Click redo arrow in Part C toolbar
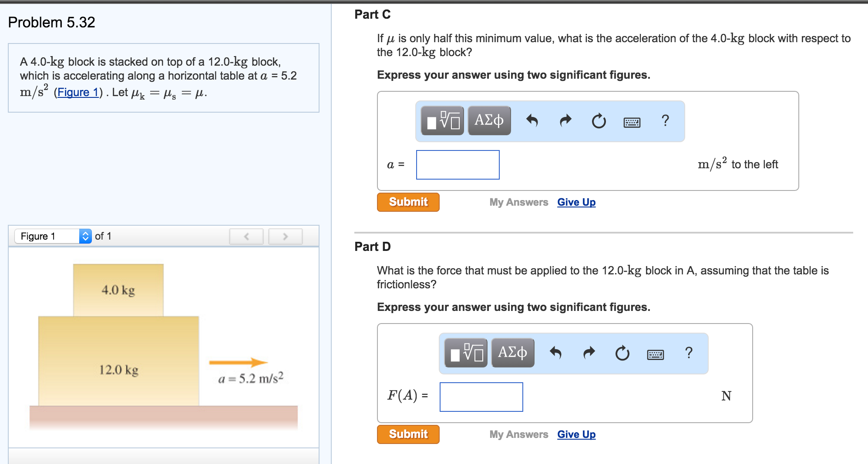 [x=565, y=120]
